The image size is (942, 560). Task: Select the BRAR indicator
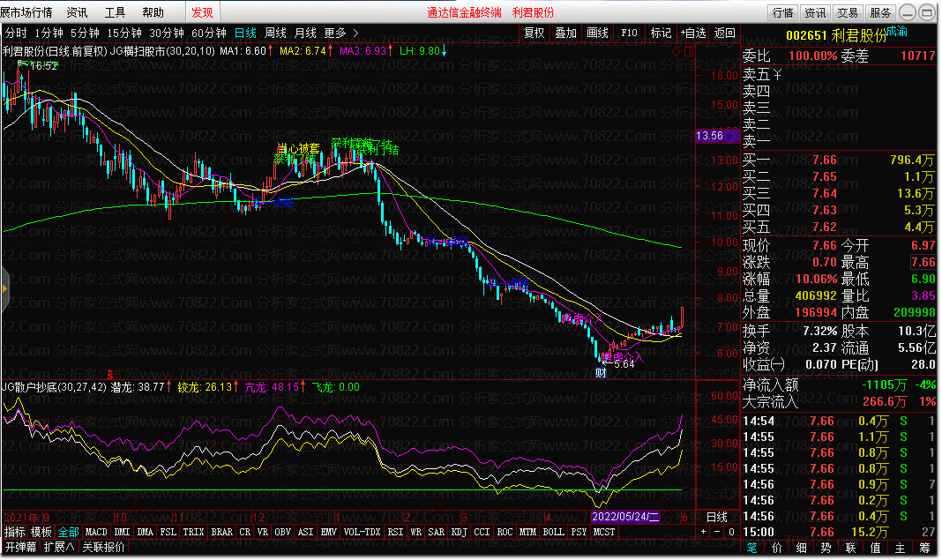click(x=221, y=532)
